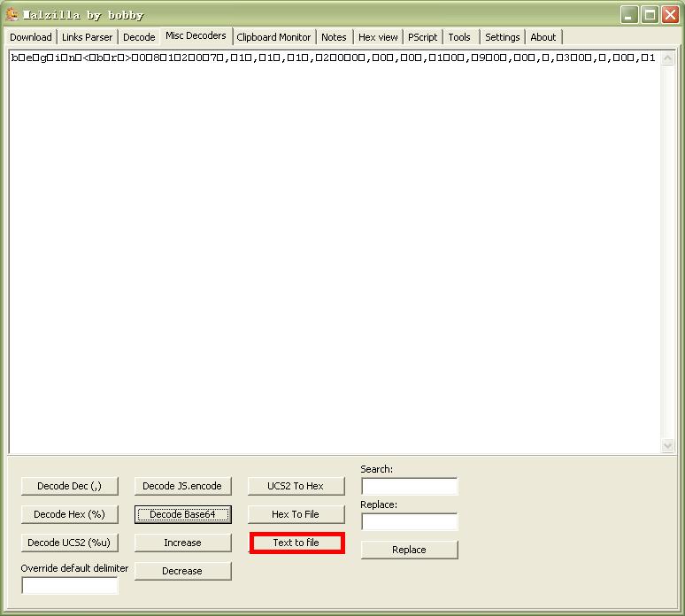The width and height of the screenshot is (685, 616).
Task: Click the Decode Base64 button
Action: coord(182,514)
